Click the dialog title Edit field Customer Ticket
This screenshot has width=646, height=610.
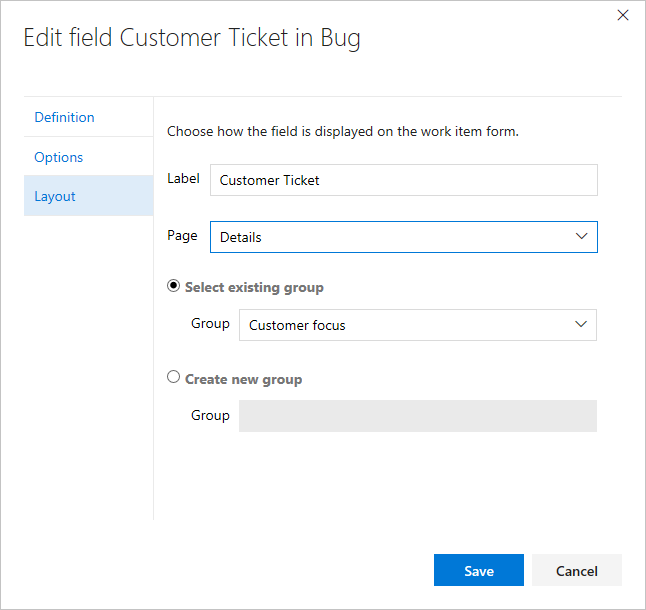pyautogui.click(x=191, y=39)
